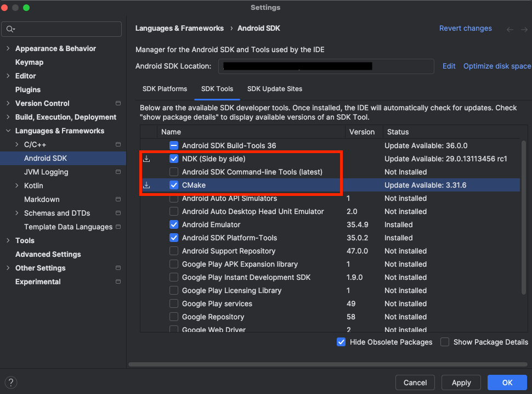Check Google Play APK Expansion library
The width and height of the screenshot is (532, 394).
174,264
